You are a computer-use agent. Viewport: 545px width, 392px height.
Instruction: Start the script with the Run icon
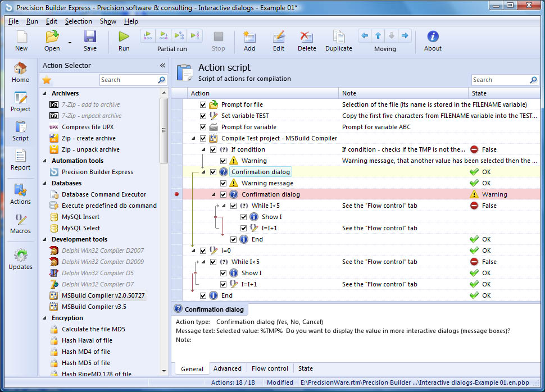click(124, 37)
